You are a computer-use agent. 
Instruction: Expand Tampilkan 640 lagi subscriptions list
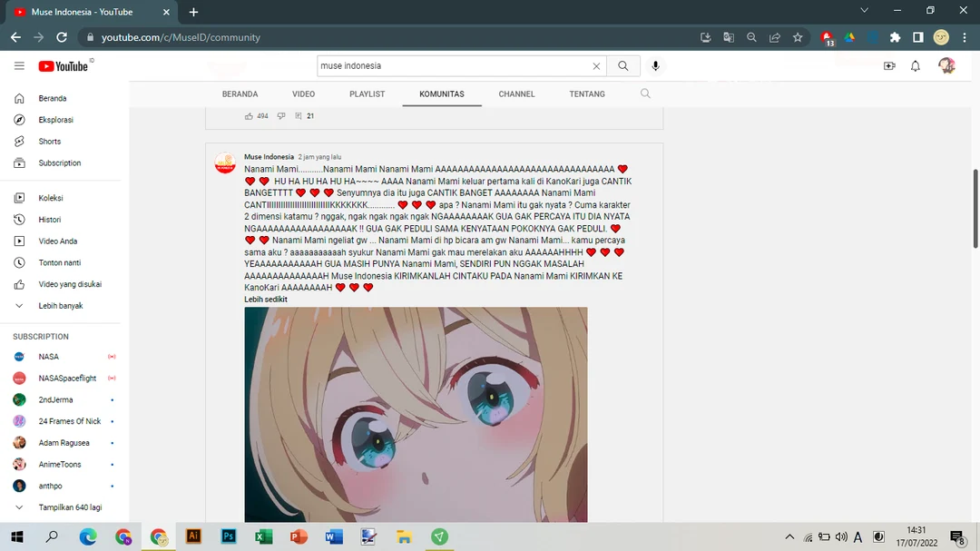69,508
